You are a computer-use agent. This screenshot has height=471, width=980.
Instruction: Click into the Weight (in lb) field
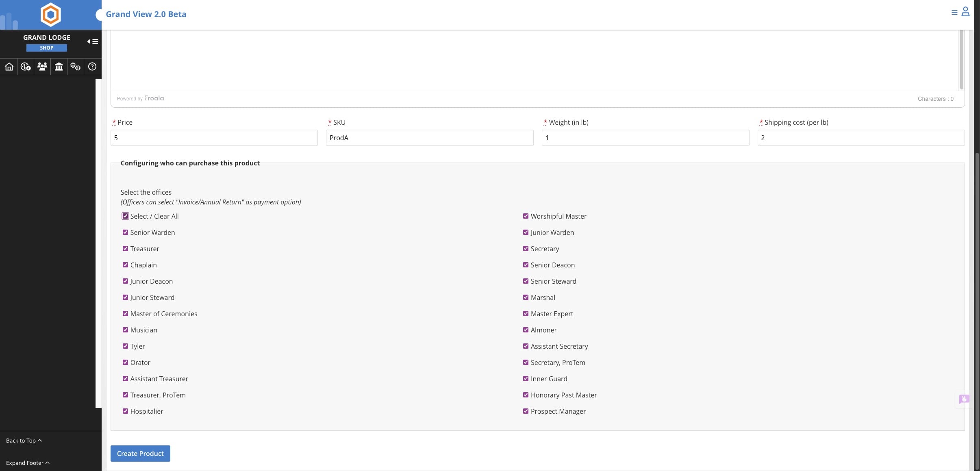[645, 138]
